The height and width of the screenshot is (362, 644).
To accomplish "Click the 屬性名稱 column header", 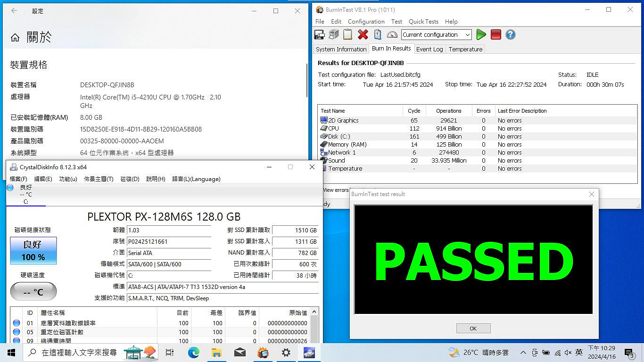I will (x=98, y=313).
